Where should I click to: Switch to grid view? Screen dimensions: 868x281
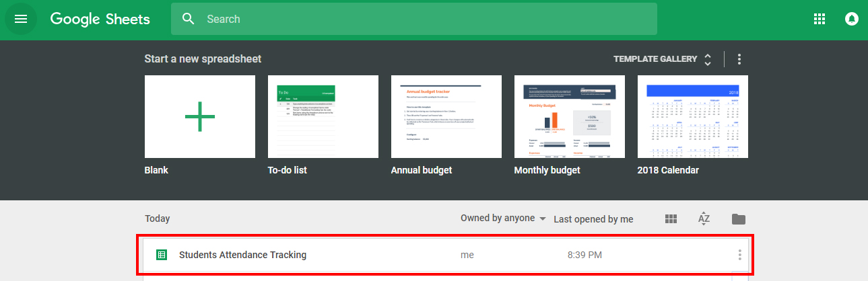pyautogui.click(x=671, y=218)
